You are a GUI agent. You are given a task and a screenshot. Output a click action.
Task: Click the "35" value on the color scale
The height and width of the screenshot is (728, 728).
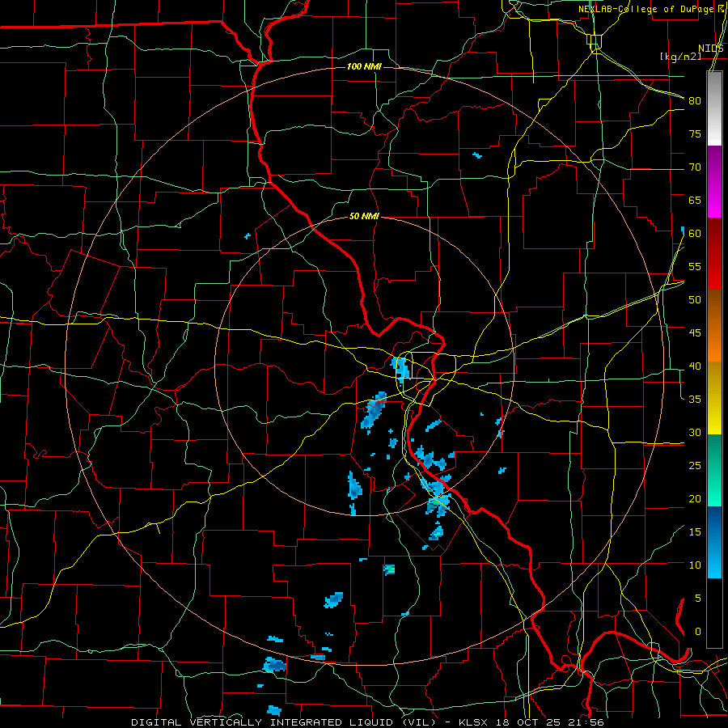(x=695, y=400)
